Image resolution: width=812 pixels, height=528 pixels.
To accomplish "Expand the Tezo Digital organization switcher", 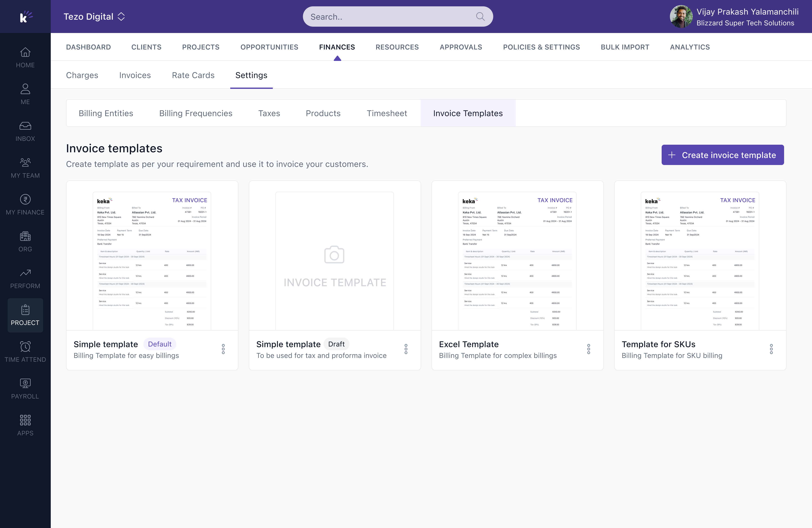I will [x=94, y=16].
